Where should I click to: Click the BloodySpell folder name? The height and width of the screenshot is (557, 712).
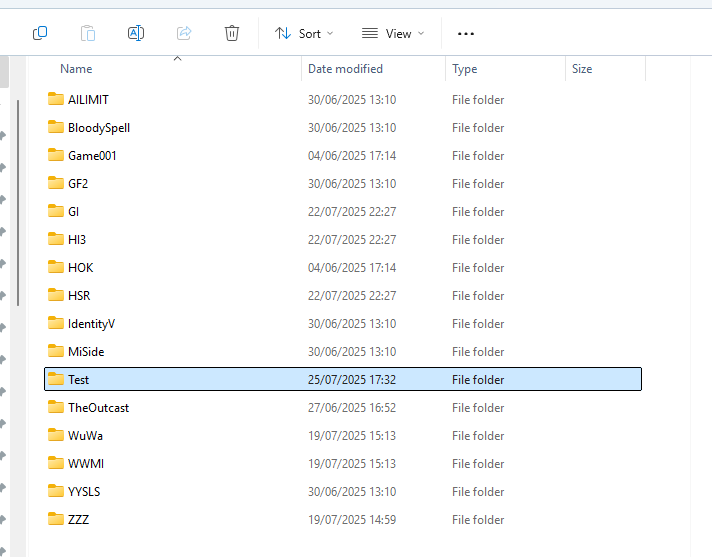(99, 128)
